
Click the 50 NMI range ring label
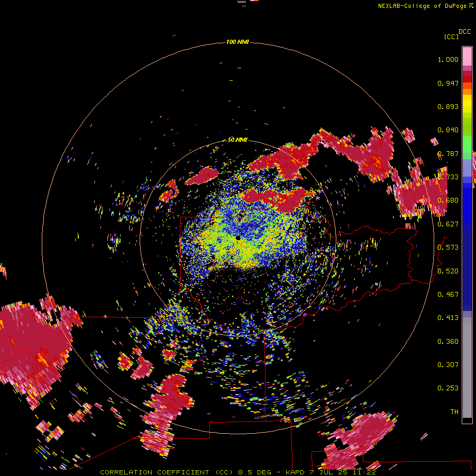pyautogui.click(x=237, y=140)
